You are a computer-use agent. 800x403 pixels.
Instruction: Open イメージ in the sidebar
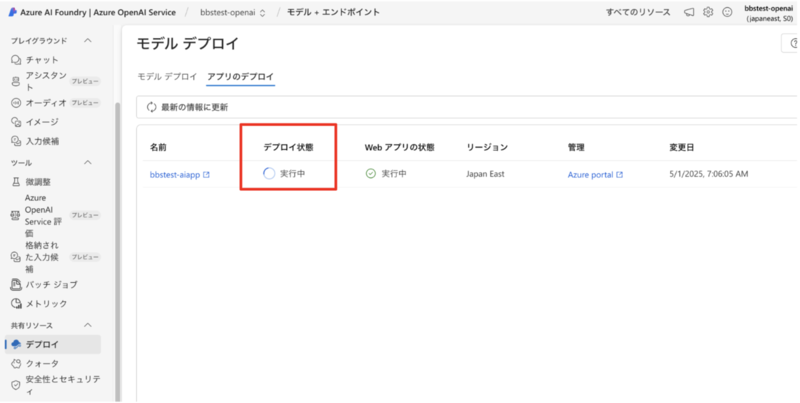pyautogui.click(x=42, y=122)
